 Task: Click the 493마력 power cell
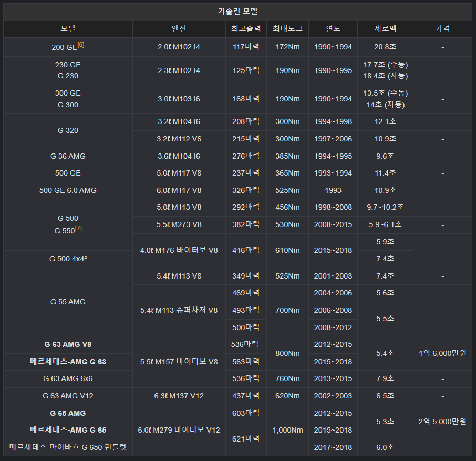(246, 310)
